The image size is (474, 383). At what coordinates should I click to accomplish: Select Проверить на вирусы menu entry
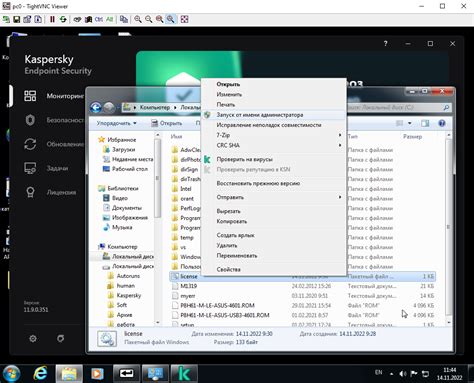pyautogui.click(x=273, y=159)
